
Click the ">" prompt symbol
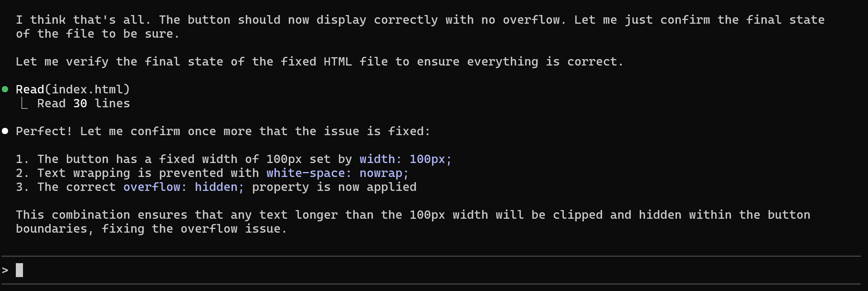tap(5, 270)
